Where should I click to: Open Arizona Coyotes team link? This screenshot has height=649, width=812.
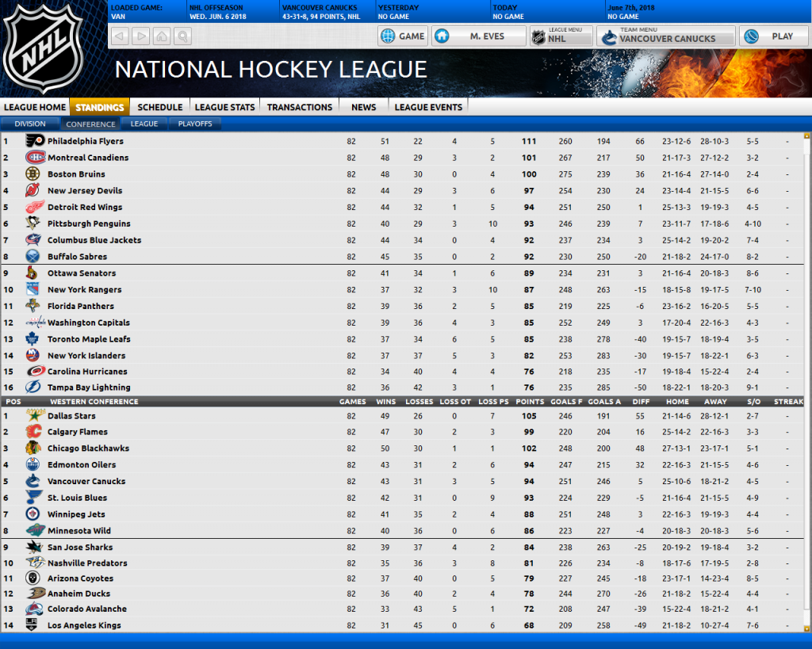click(x=80, y=578)
